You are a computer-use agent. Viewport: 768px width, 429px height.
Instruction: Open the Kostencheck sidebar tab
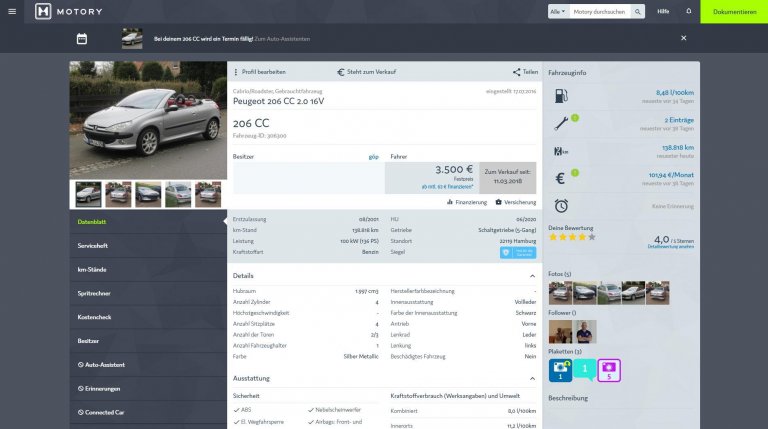pos(148,317)
